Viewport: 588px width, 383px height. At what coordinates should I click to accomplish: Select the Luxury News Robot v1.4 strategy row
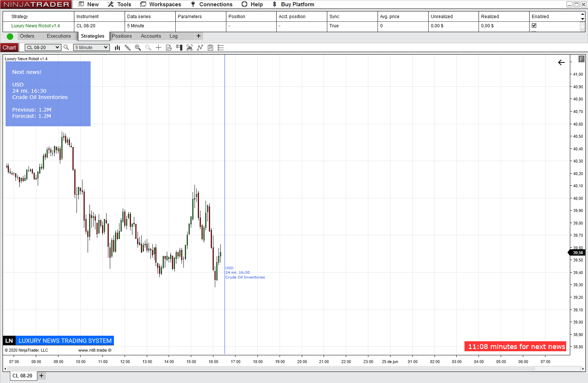[x=291, y=26]
